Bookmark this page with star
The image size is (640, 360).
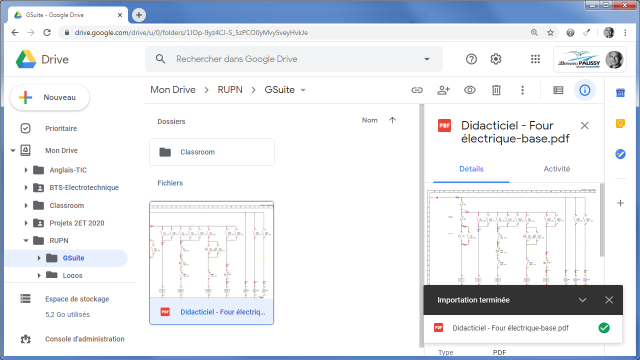[x=550, y=33]
